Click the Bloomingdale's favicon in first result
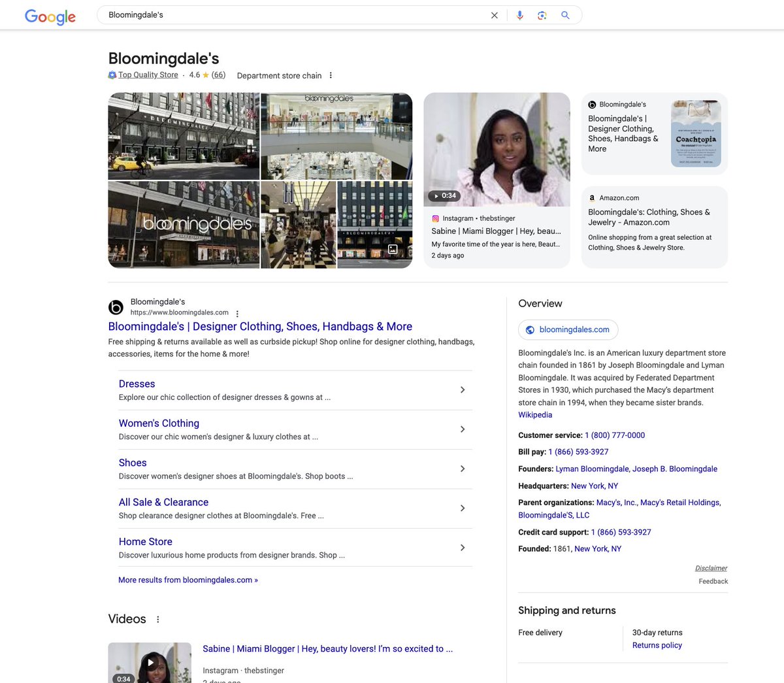This screenshot has height=683, width=784. (x=116, y=307)
